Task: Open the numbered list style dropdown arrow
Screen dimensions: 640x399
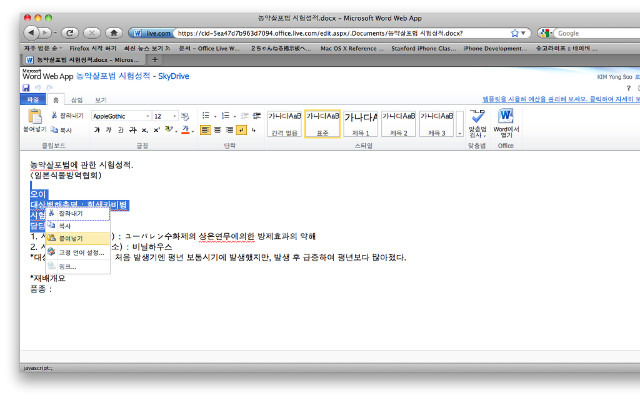Action: click(234, 116)
